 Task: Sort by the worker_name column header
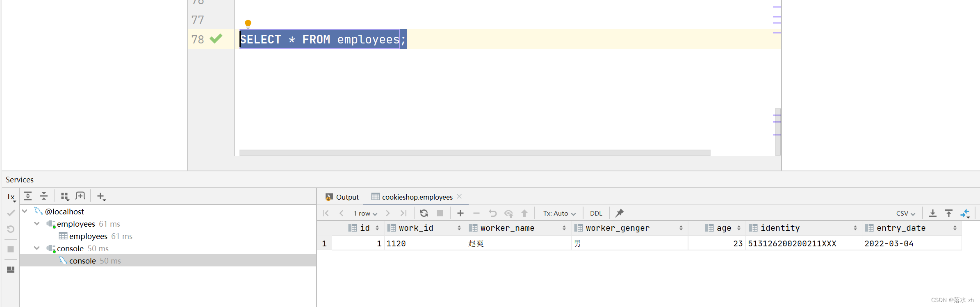click(518, 228)
